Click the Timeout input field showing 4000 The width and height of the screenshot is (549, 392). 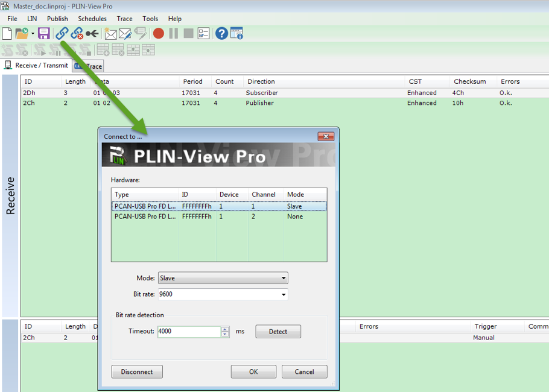[189, 332]
